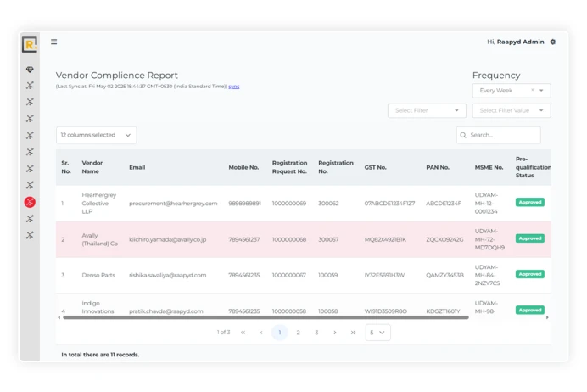Click the sync link under the title

click(x=234, y=87)
